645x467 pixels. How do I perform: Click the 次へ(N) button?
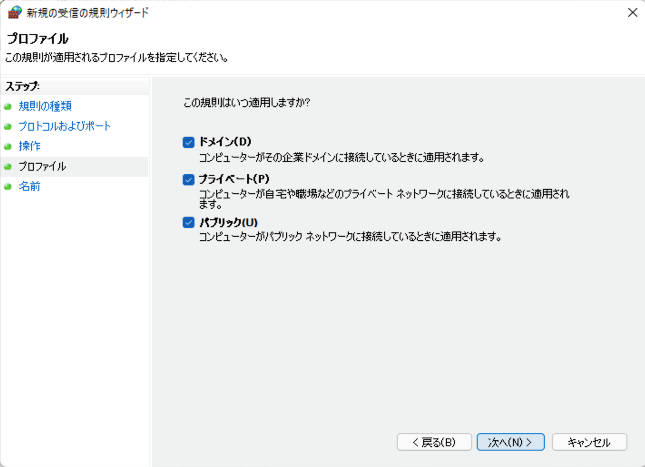click(x=510, y=442)
